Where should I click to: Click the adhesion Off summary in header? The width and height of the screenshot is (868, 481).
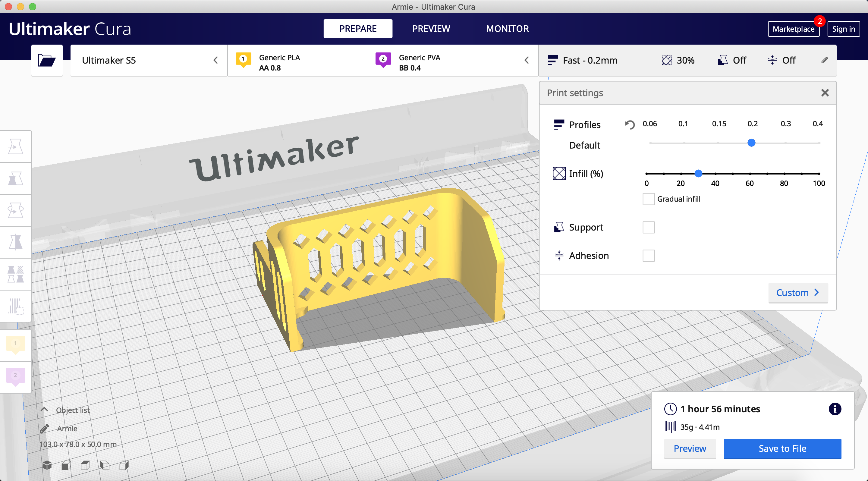(x=782, y=60)
